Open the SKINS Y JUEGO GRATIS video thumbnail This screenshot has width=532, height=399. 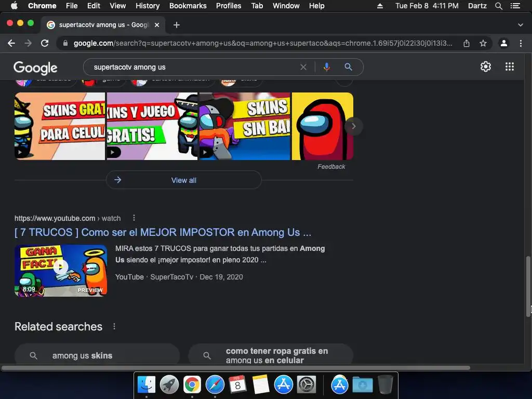click(x=152, y=126)
